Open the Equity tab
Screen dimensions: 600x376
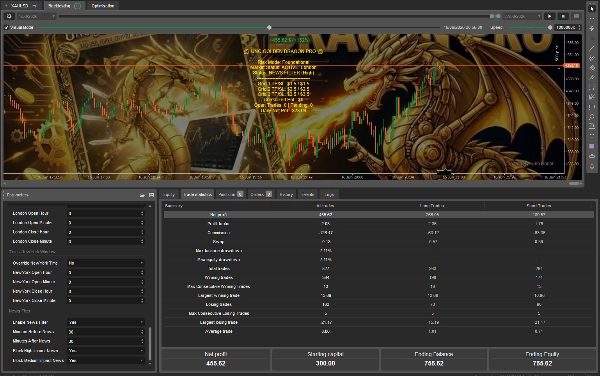click(x=169, y=195)
